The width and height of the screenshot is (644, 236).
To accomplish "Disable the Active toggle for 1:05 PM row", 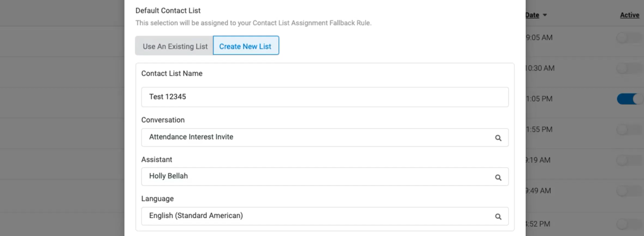I will (629, 99).
